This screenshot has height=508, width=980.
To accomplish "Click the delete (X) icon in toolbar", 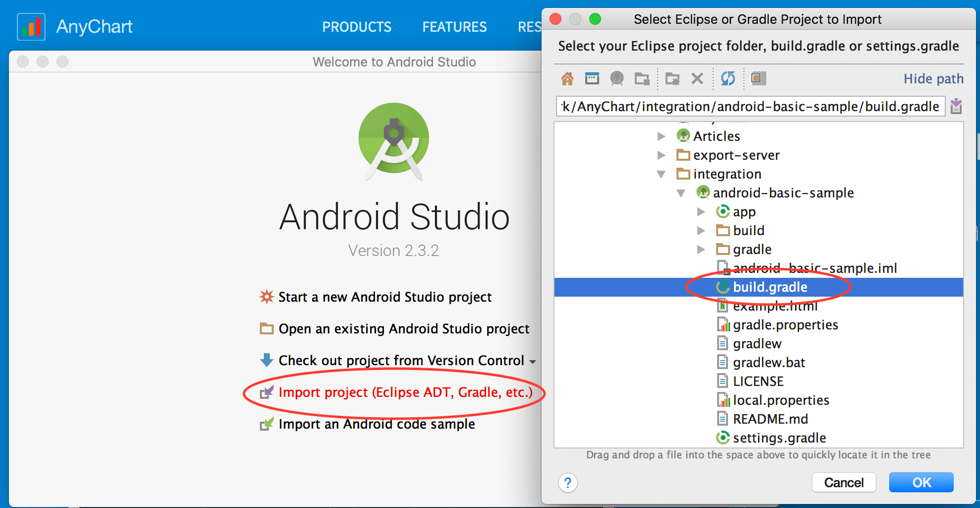I will (x=697, y=78).
